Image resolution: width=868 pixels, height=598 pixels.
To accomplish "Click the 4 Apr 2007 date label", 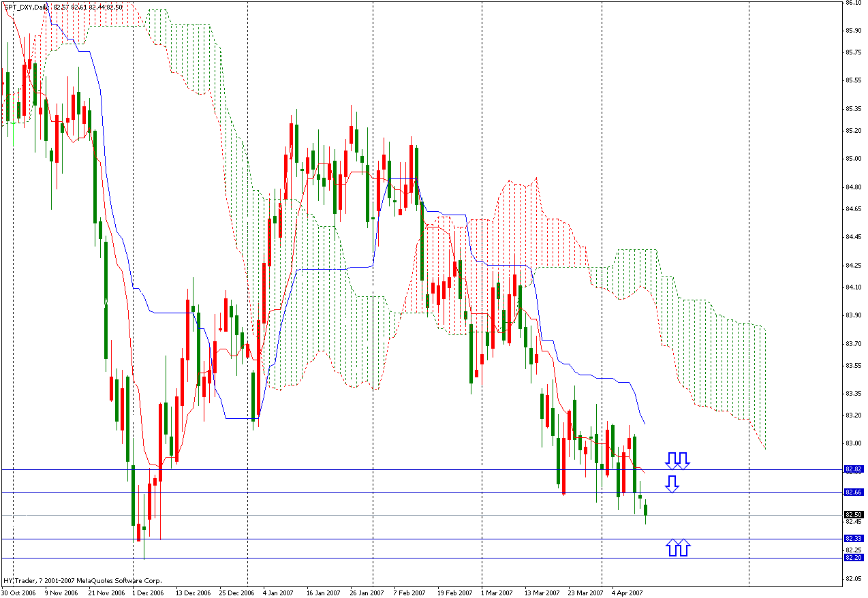I will (628, 593).
